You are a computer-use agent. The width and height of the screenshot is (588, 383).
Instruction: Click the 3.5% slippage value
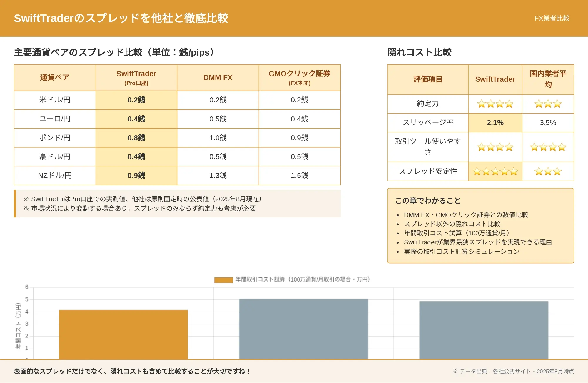click(548, 123)
